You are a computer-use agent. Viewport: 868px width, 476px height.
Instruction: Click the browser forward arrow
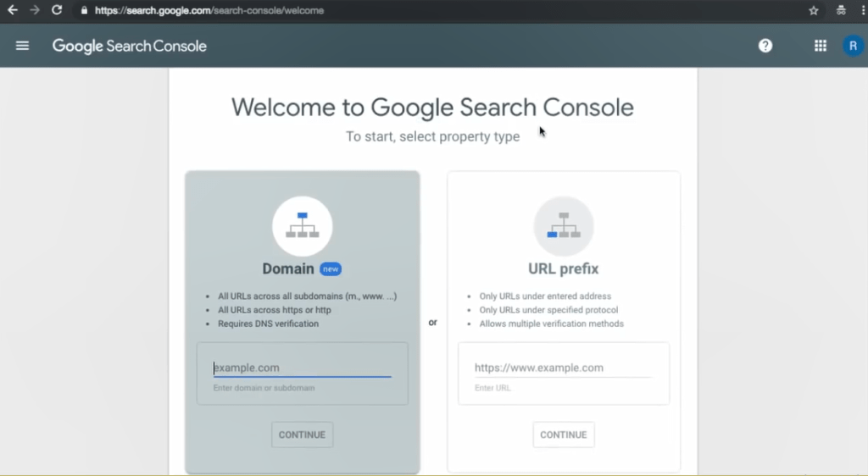click(x=34, y=10)
